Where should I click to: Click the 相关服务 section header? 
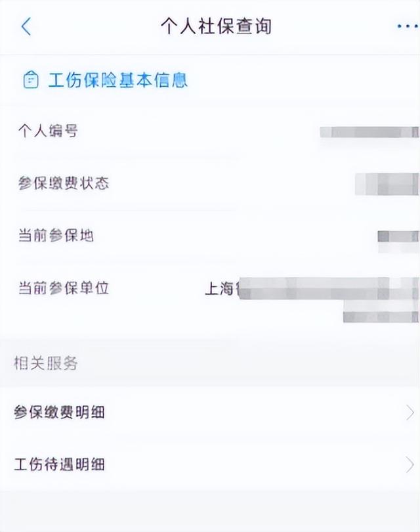(45, 363)
